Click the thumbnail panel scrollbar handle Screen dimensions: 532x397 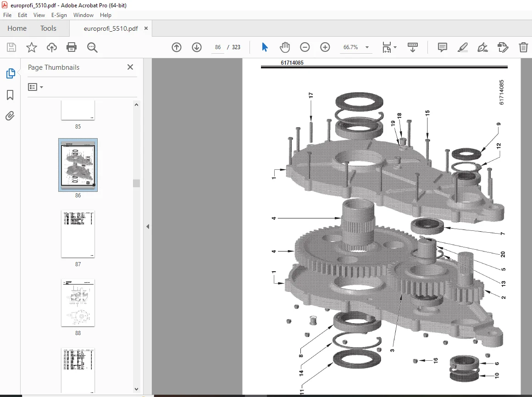click(x=136, y=184)
